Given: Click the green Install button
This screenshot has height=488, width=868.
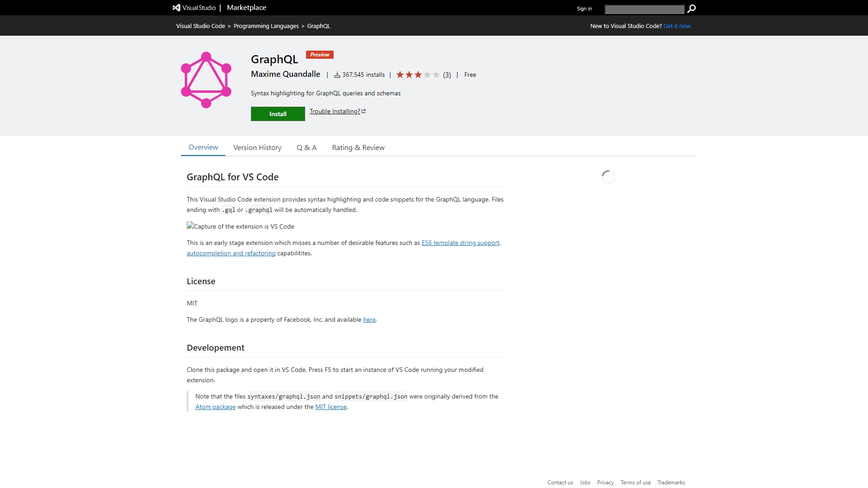Looking at the screenshot, I should point(278,114).
